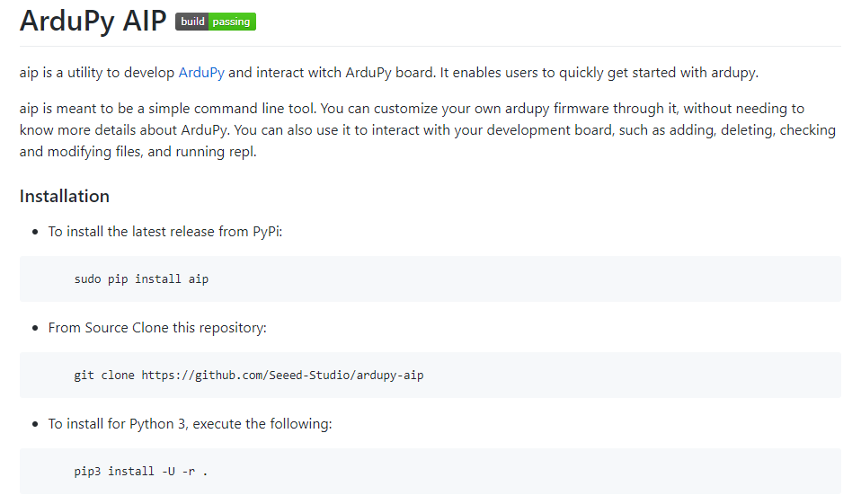Image resolution: width=861 pixels, height=504 pixels.
Task: Click the "To install the latest release" line
Action: point(165,232)
